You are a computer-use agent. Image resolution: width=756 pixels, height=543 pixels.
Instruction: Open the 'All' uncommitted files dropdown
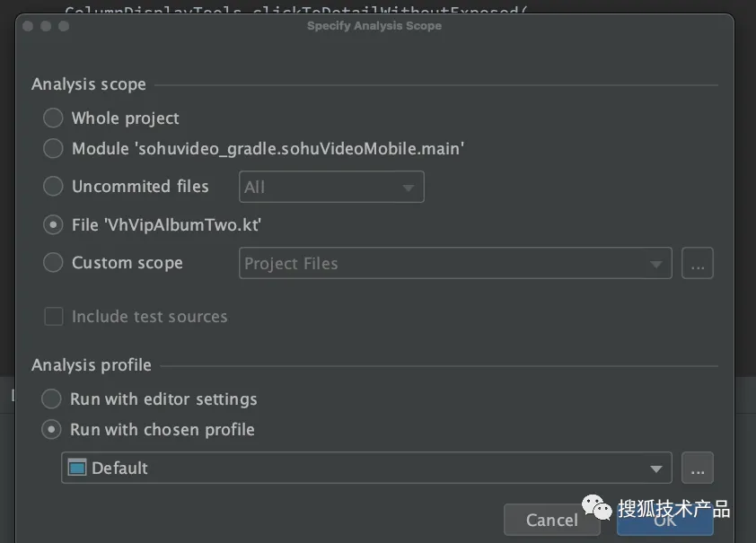click(x=331, y=188)
